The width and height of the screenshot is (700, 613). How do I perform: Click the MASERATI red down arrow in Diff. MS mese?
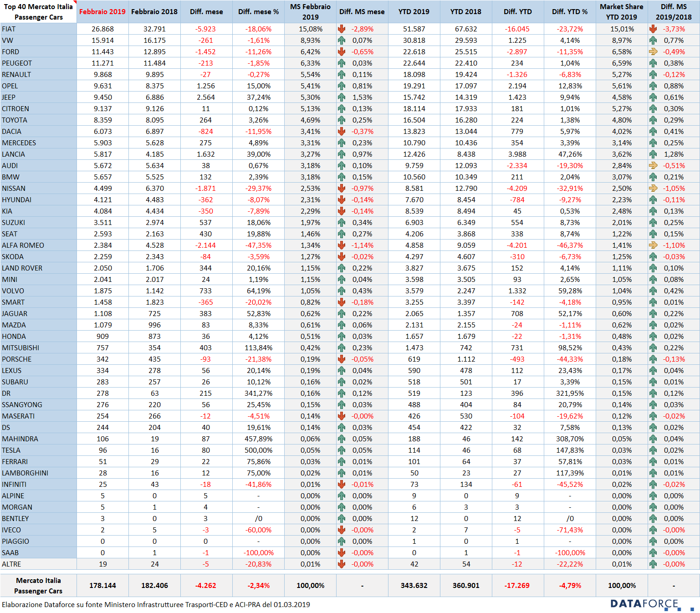(x=342, y=416)
